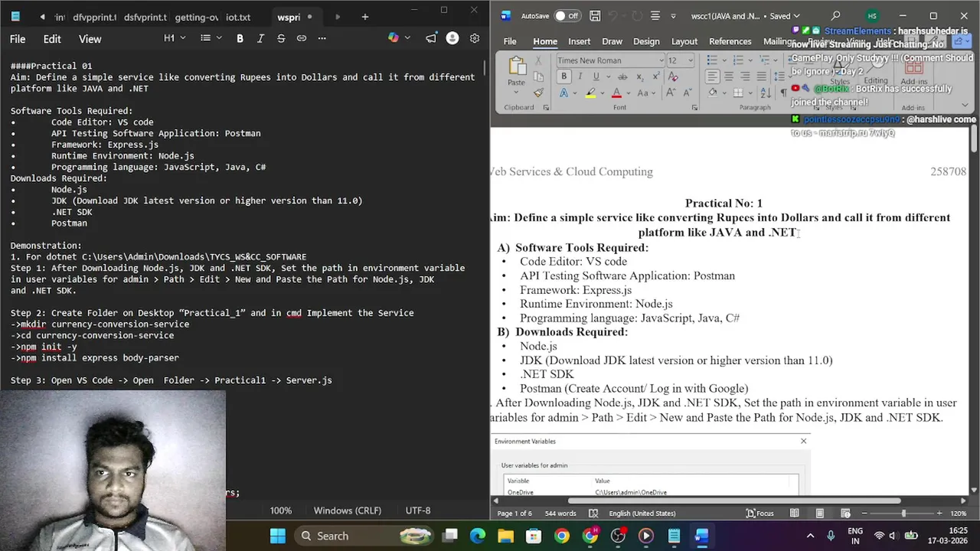Screen dimensions: 980x551
Task: Align text left in Word
Action: click(712, 77)
